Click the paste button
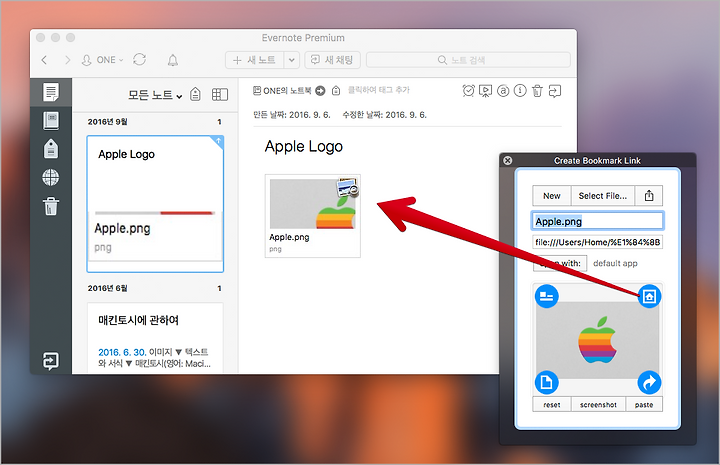720x465 pixels. coord(644,405)
